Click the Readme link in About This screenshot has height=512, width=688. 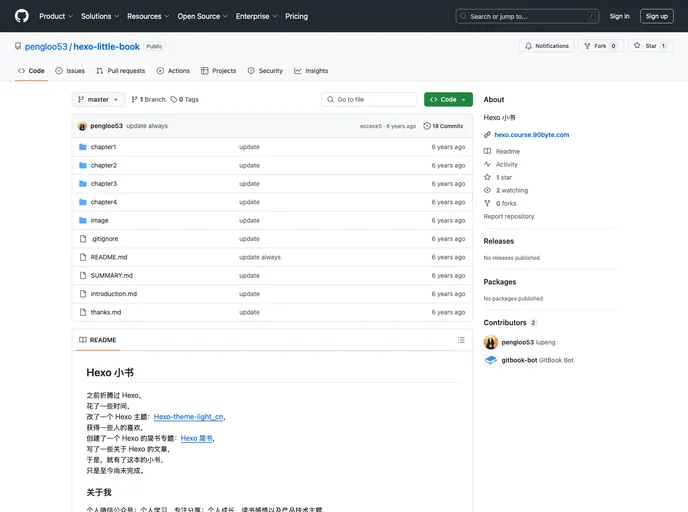[x=507, y=151]
